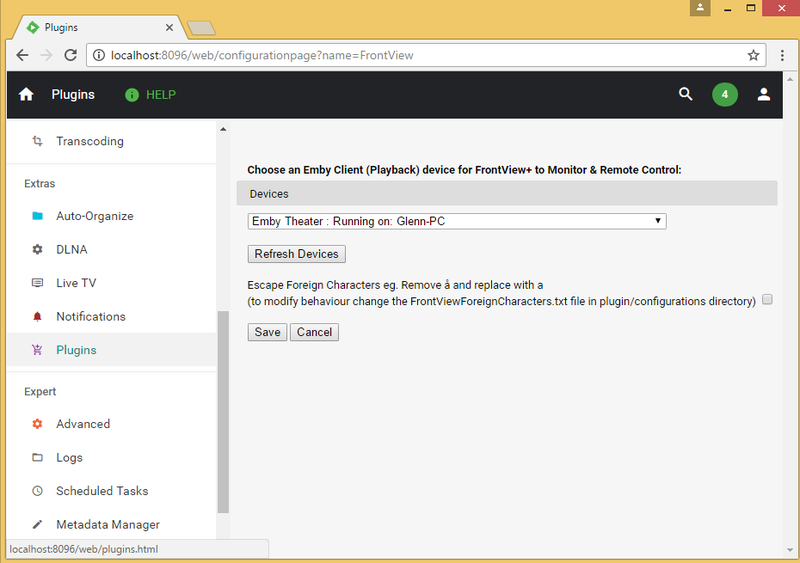Click the Notifications bell icon
Screen dimensions: 800x563
coord(37,316)
